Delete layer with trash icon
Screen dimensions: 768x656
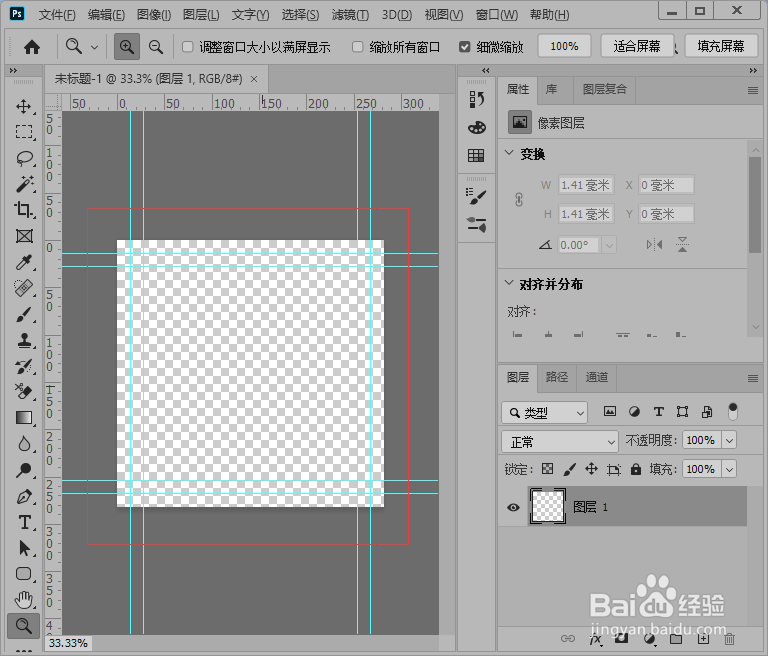pyautogui.click(x=729, y=639)
